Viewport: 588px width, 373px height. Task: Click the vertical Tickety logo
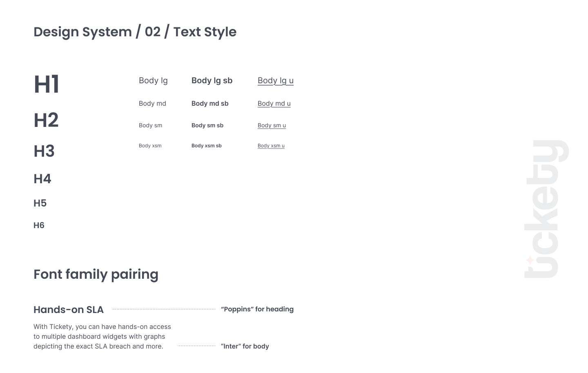click(546, 209)
